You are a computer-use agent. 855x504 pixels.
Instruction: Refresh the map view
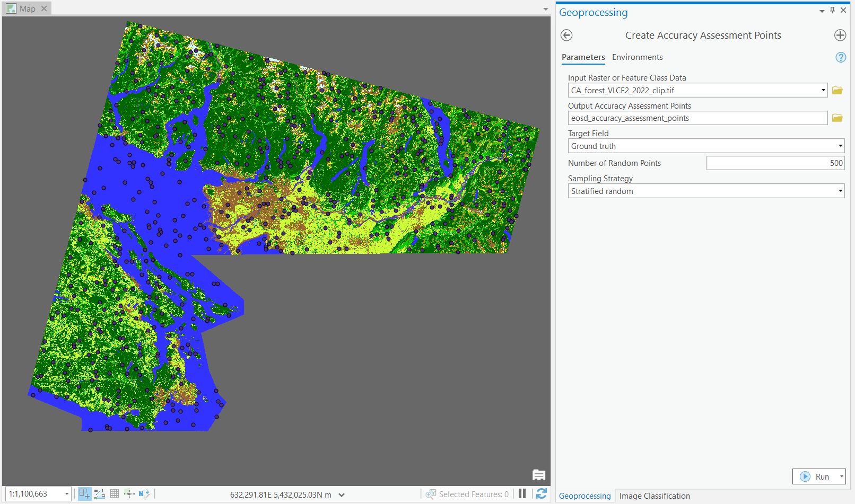tap(541, 494)
